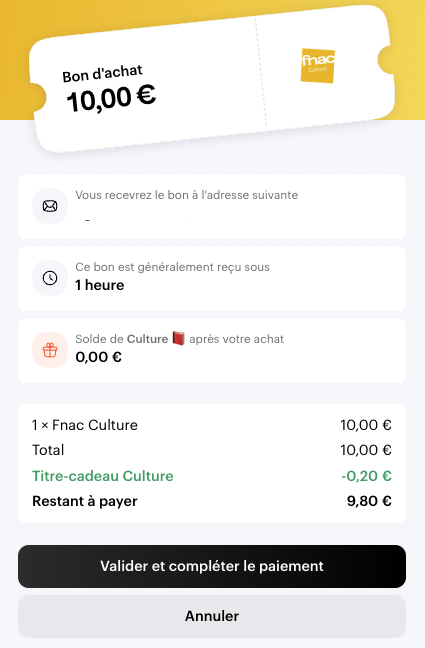
Task: Click the -0,20 € discount amount
Action: point(366,476)
